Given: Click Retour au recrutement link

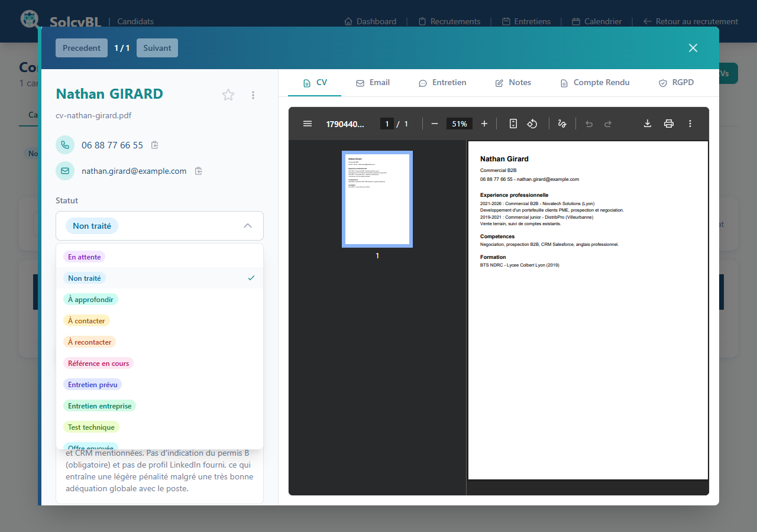Looking at the screenshot, I should [691, 21].
